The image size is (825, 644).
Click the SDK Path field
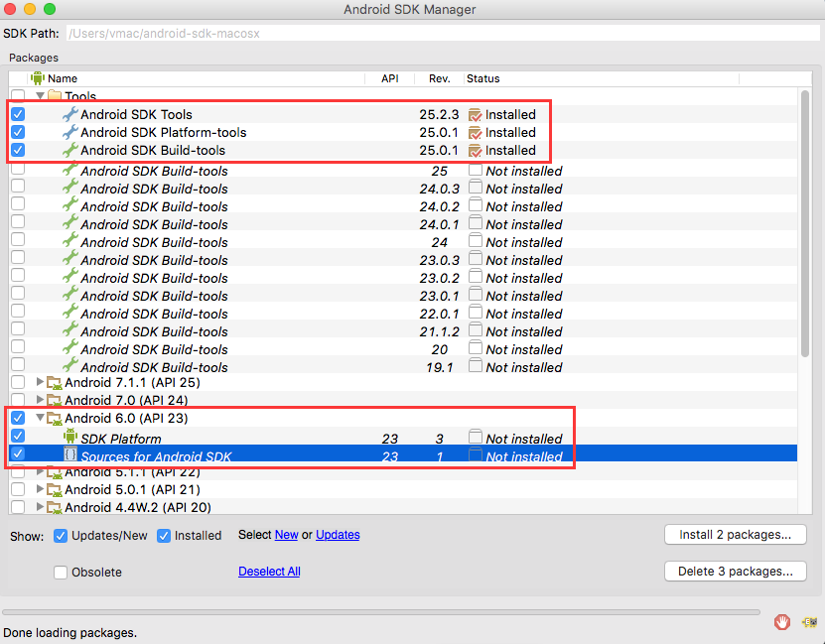pyautogui.click(x=443, y=33)
